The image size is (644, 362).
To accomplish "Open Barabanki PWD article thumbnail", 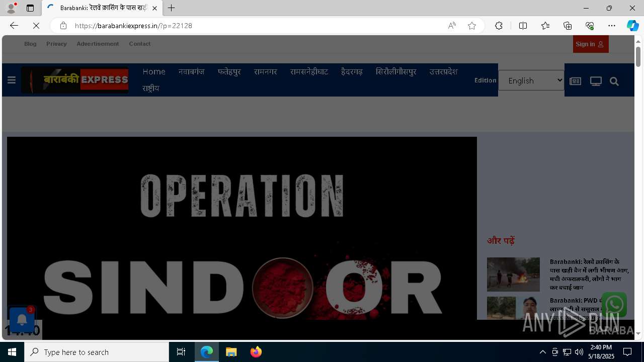I will tap(513, 308).
